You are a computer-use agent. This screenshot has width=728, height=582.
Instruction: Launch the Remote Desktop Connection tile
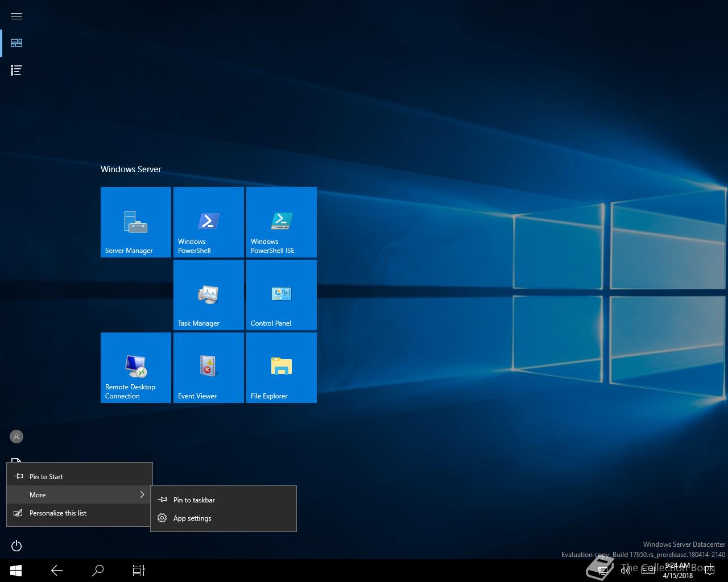136,368
